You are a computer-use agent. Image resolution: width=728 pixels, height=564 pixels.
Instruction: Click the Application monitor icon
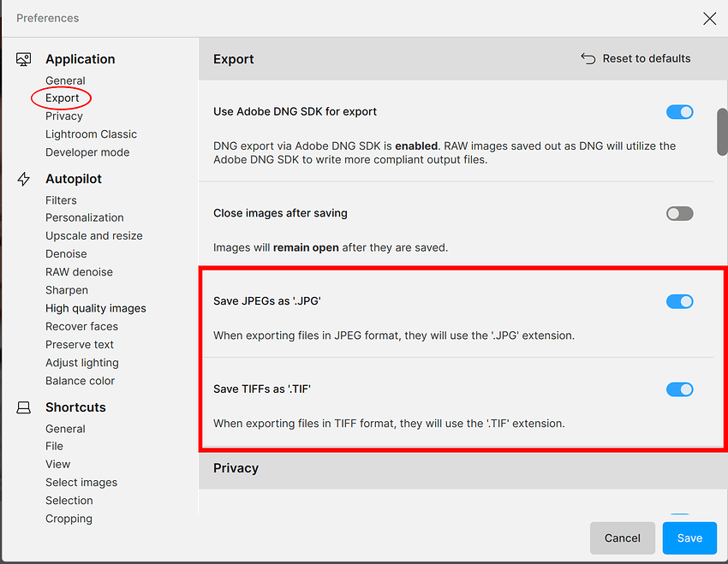click(x=24, y=59)
